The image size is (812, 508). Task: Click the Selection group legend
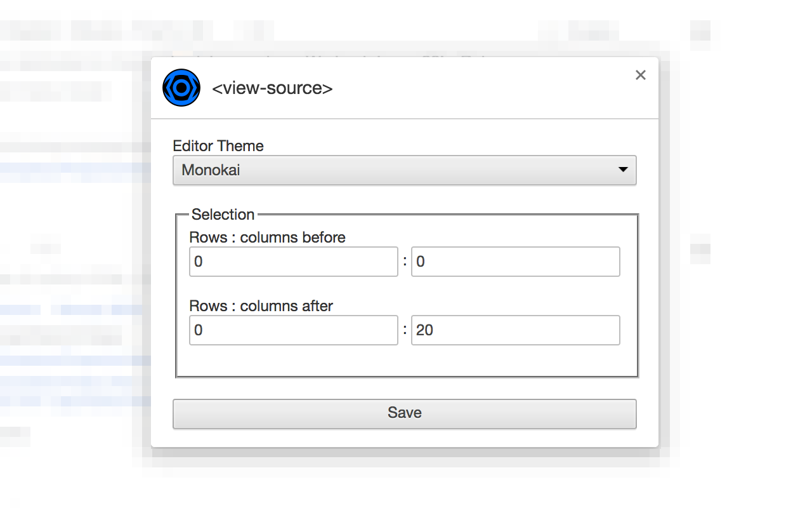pyautogui.click(x=223, y=215)
